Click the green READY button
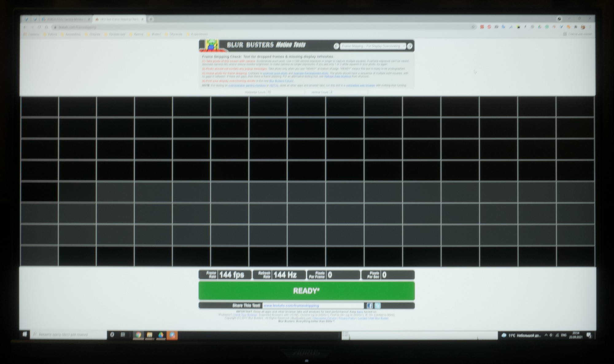Image resolution: width=614 pixels, height=364 pixels. (x=306, y=291)
